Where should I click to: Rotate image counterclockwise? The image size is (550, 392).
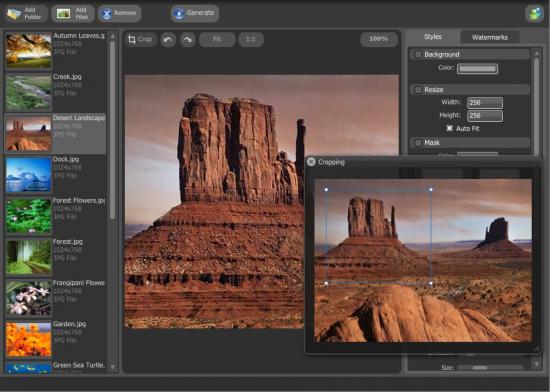[168, 40]
